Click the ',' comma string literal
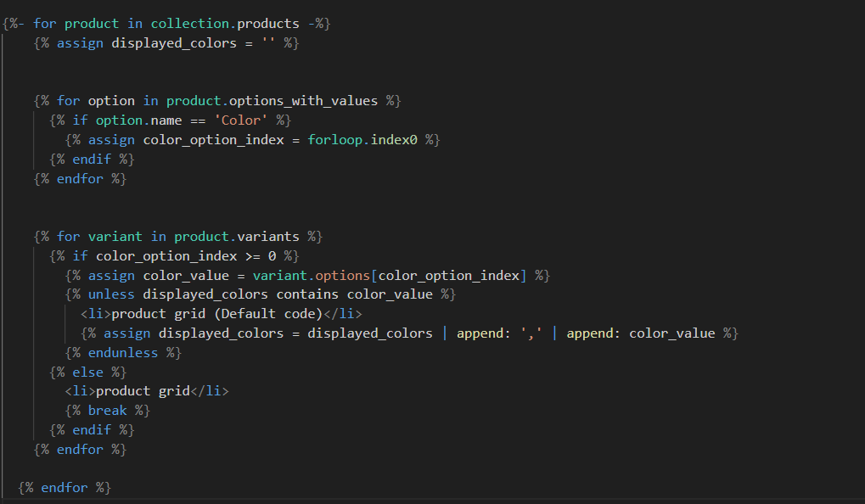This screenshot has width=865, height=504. [531, 333]
